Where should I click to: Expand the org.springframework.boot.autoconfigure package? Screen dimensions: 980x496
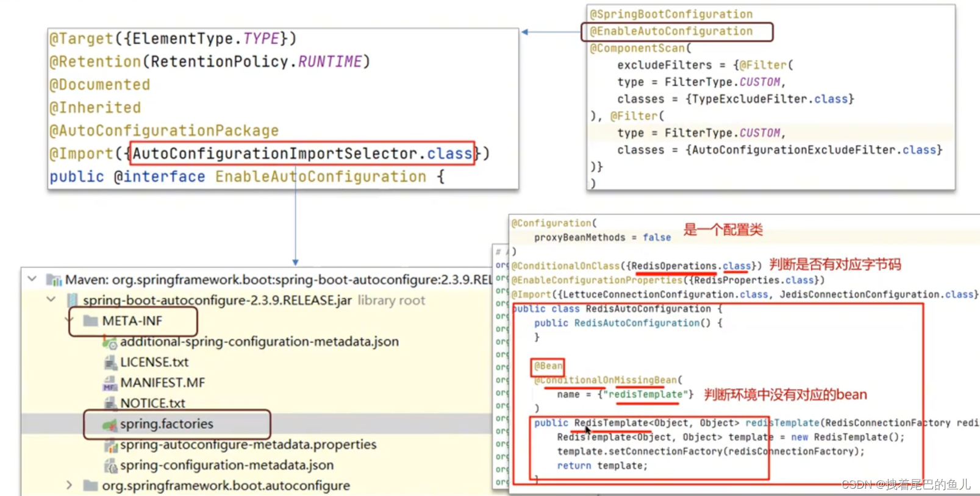pos(69,485)
